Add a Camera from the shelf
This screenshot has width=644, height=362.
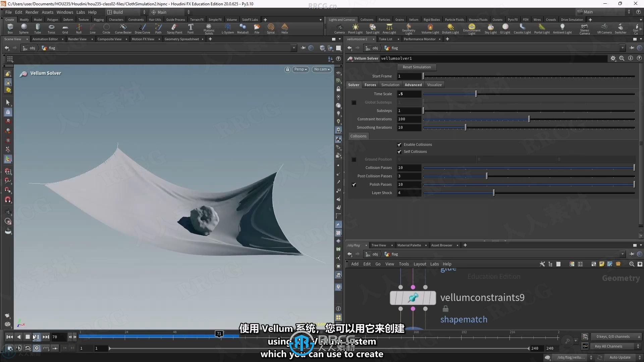pyautogui.click(x=339, y=29)
